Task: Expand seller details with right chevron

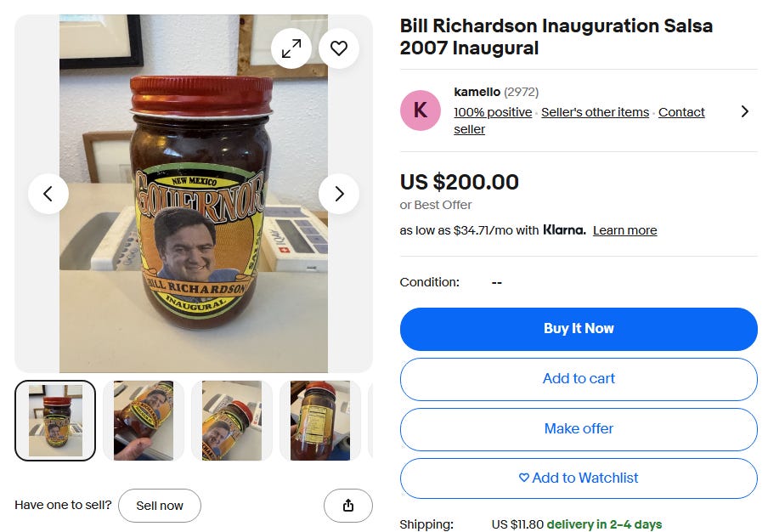Action: click(x=744, y=111)
